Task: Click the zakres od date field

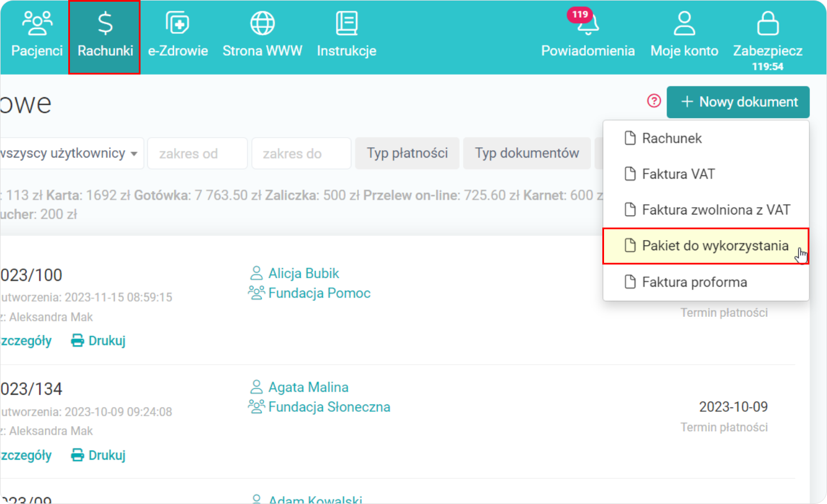Action: 197,154
